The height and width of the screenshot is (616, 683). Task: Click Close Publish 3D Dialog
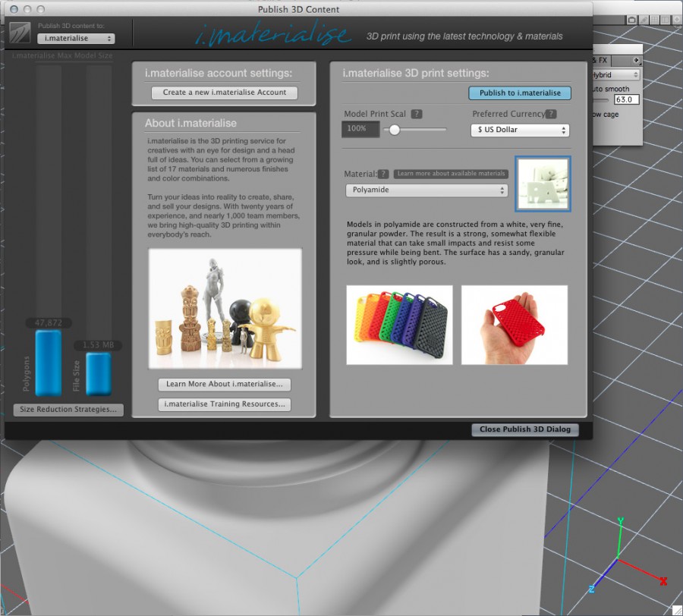525,429
